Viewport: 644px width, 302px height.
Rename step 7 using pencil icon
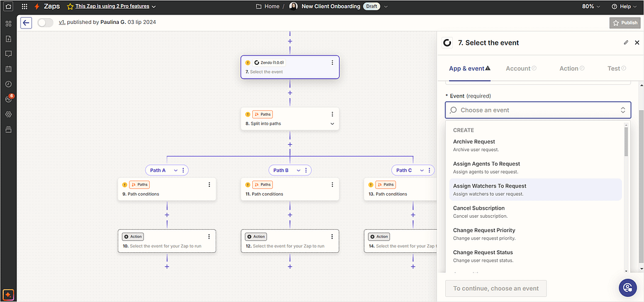(626, 42)
